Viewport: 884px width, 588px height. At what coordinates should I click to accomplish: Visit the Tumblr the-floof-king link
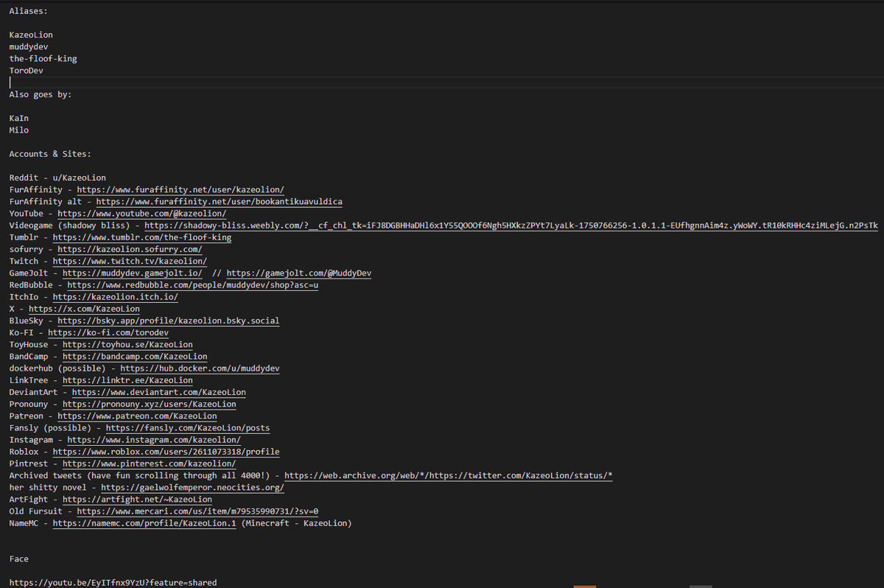(142, 237)
